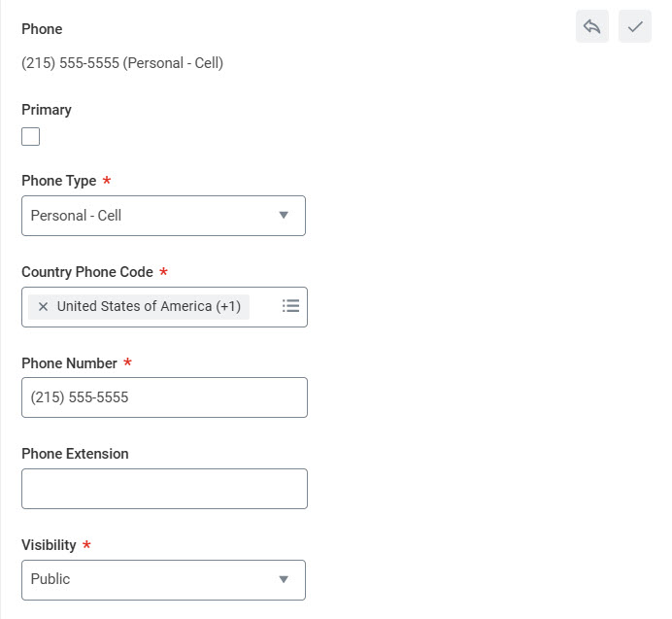Click the undo arrow icon beside Phone
This screenshot has height=619, width=672.
click(x=591, y=26)
